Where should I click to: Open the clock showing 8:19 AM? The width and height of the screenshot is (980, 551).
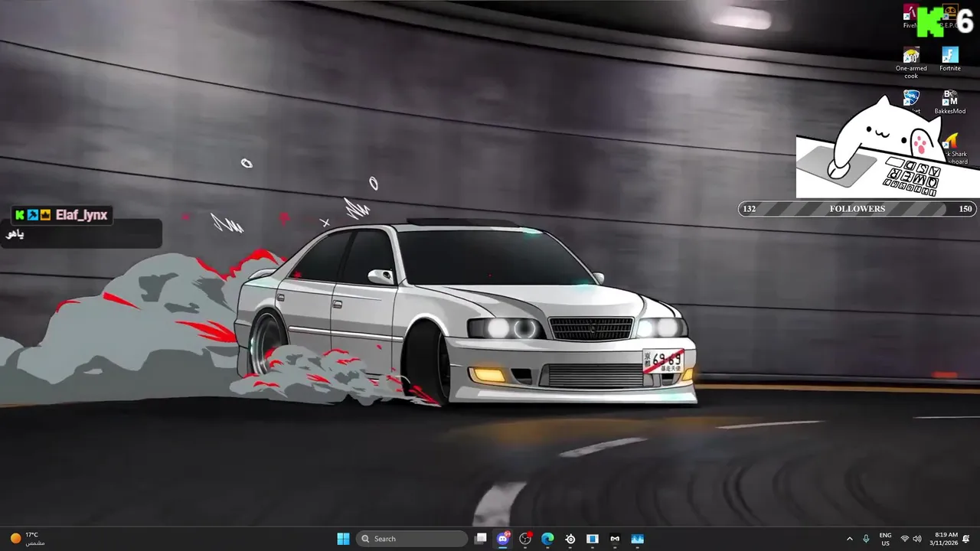tap(943, 539)
